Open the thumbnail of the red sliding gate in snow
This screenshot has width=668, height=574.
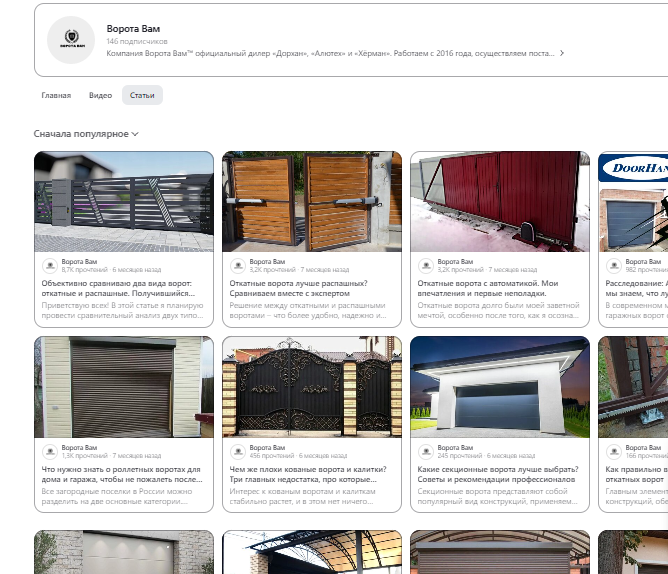click(500, 202)
